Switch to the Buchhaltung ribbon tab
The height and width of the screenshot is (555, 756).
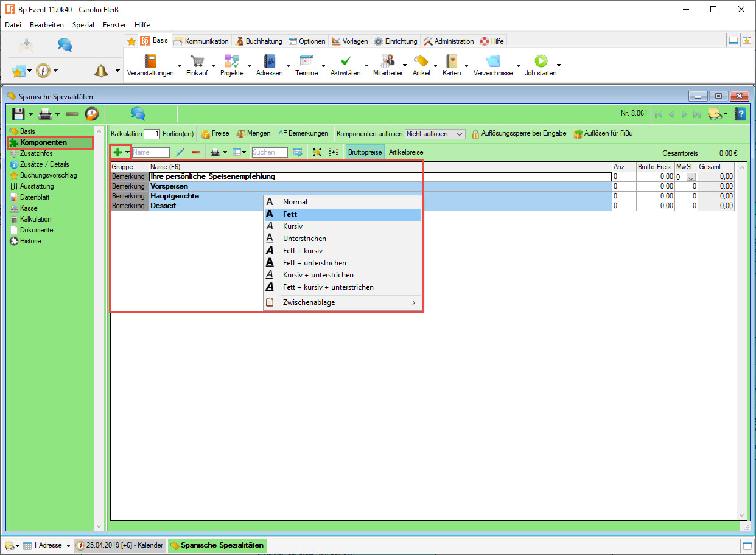(259, 41)
